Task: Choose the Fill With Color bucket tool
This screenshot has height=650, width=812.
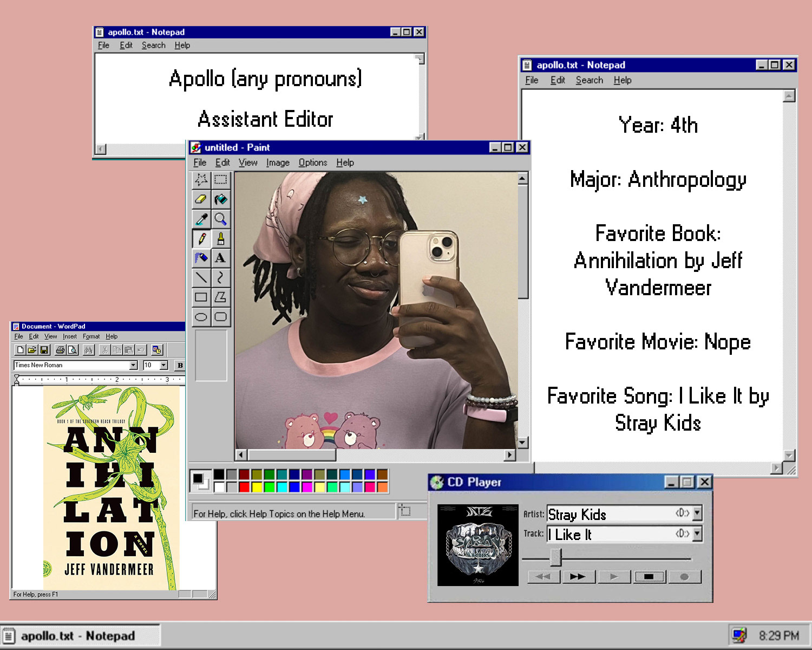Action: point(220,199)
